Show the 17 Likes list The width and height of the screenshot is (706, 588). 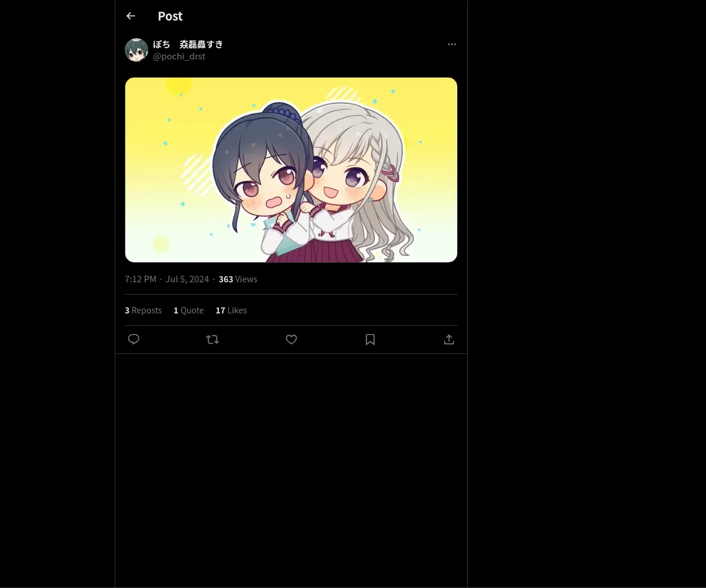click(231, 310)
